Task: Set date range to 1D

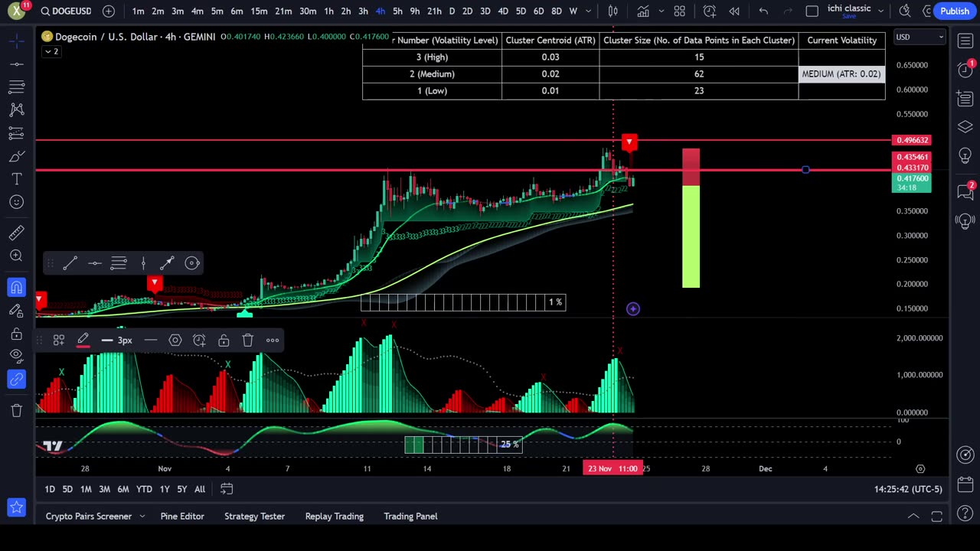Action: [x=50, y=489]
